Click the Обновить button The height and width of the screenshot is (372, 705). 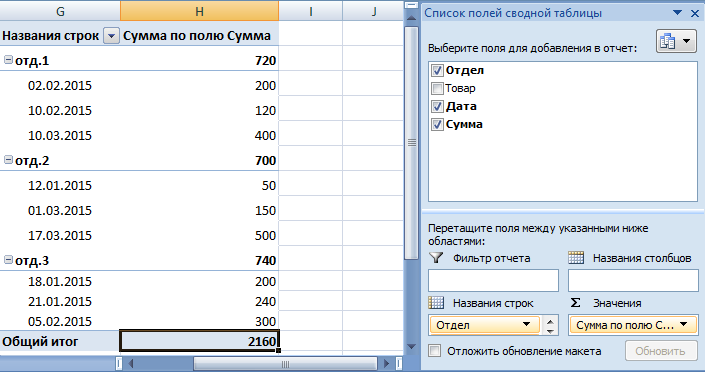click(661, 351)
